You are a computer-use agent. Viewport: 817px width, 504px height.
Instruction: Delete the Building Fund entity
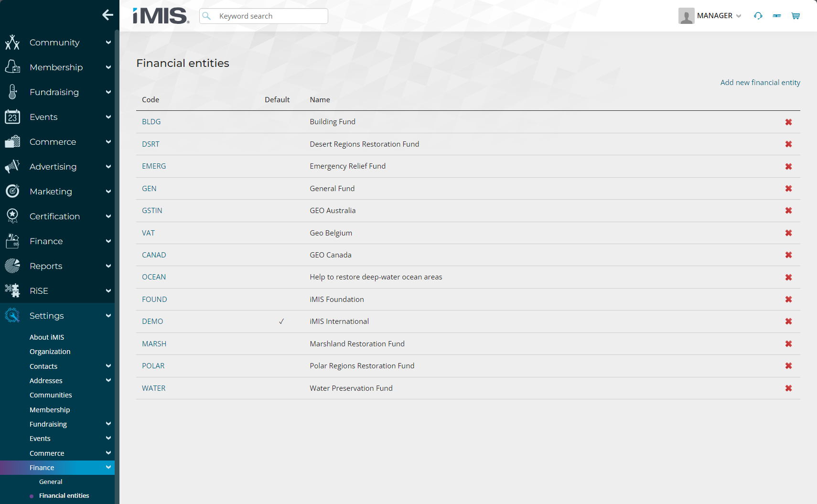pos(788,122)
